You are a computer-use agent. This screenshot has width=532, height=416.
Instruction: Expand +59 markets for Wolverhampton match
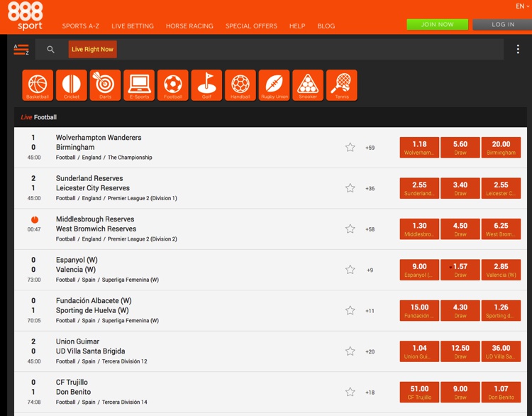click(x=370, y=148)
